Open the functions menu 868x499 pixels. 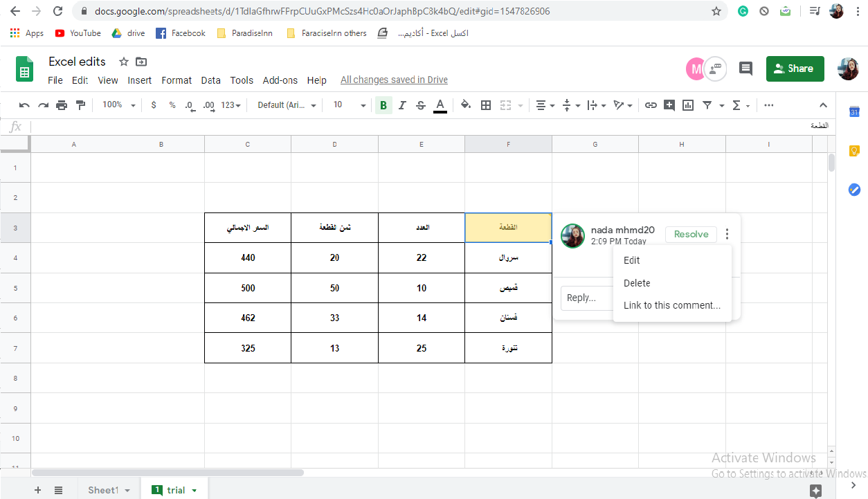point(736,105)
